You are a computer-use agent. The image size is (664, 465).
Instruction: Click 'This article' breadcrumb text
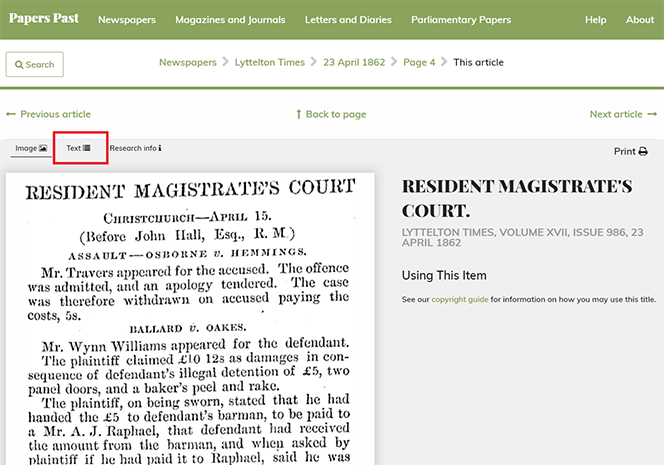pyautogui.click(x=479, y=62)
